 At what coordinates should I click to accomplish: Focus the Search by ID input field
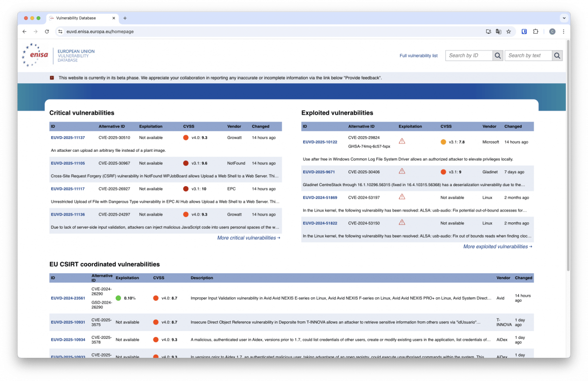pos(469,56)
